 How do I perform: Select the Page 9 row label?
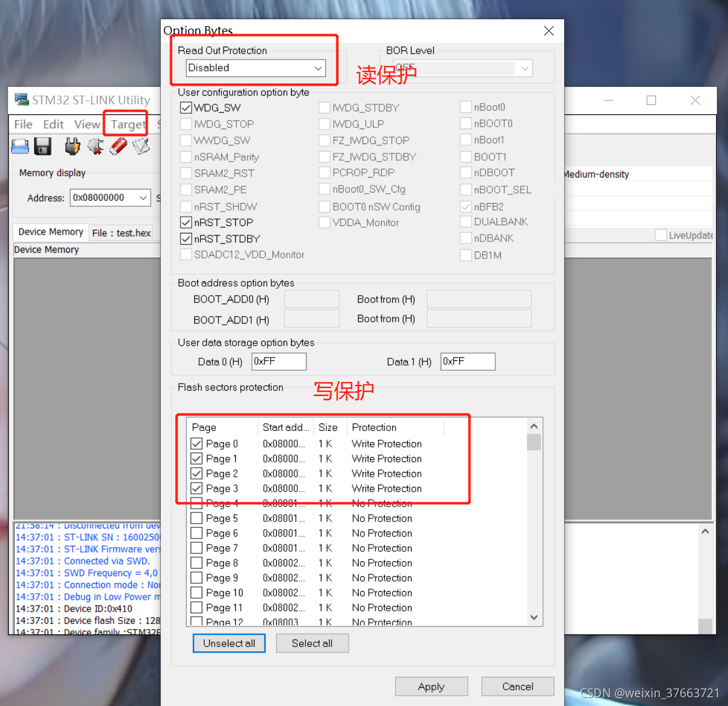(222, 578)
